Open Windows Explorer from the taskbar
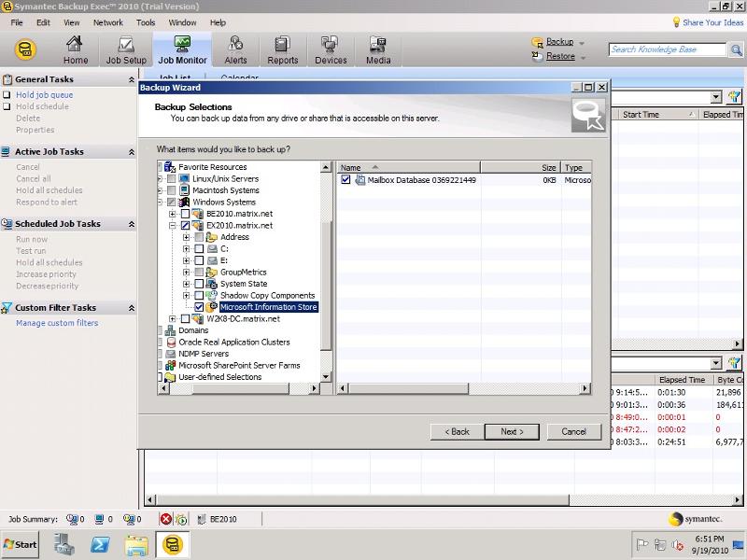The width and height of the screenshot is (747, 560). (x=136, y=544)
